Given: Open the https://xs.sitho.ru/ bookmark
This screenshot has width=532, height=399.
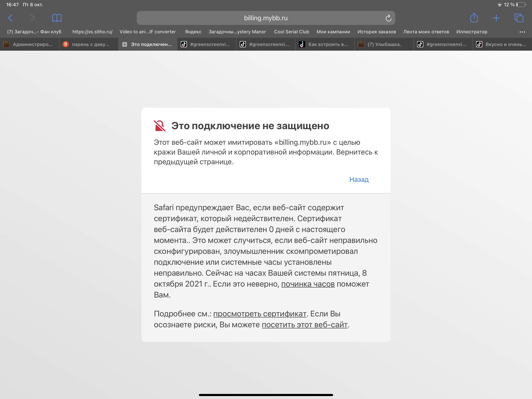Looking at the screenshot, I should 92,32.
